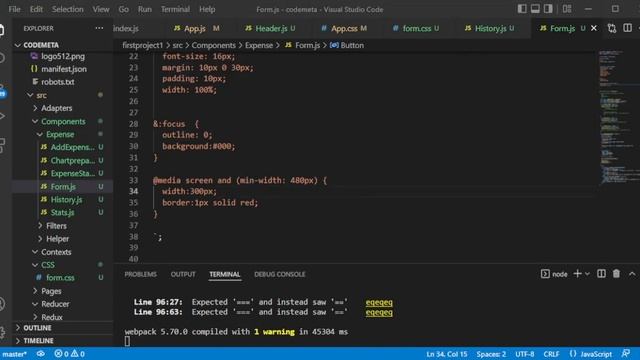This screenshot has height=360, width=640.
Task: Open form.css in the explorer tree
Action: 60,278
